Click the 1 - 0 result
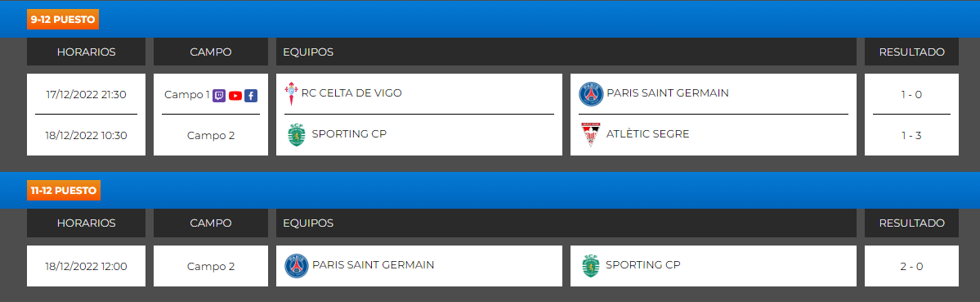 pyautogui.click(x=911, y=94)
